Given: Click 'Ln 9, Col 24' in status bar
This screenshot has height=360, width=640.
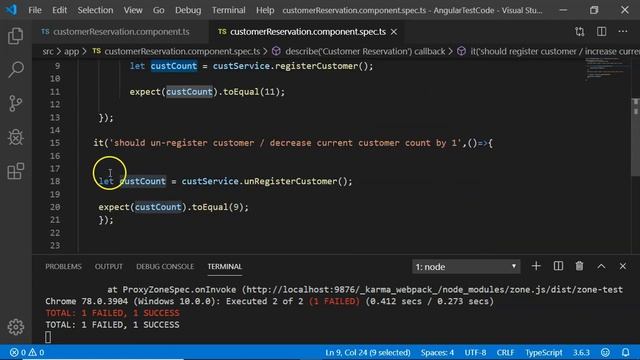Looking at the screenshot, I should point(367,352).
